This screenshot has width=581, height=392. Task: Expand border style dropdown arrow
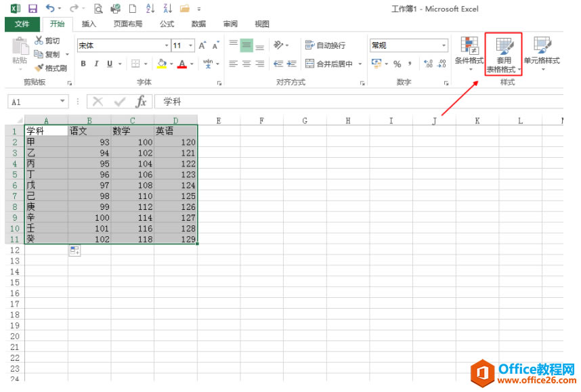click(x=146, y=64)
